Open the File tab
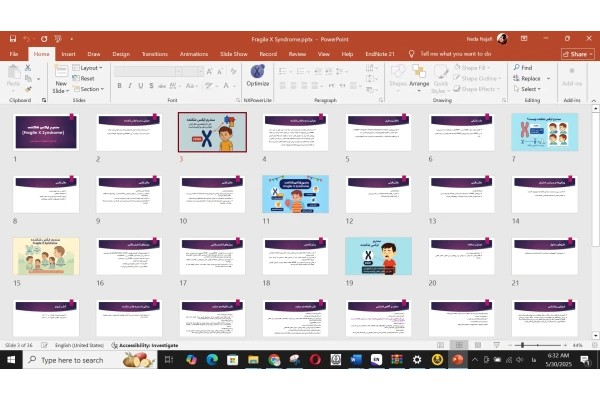Viewport: 600px width, 400px height. point(14,54)
